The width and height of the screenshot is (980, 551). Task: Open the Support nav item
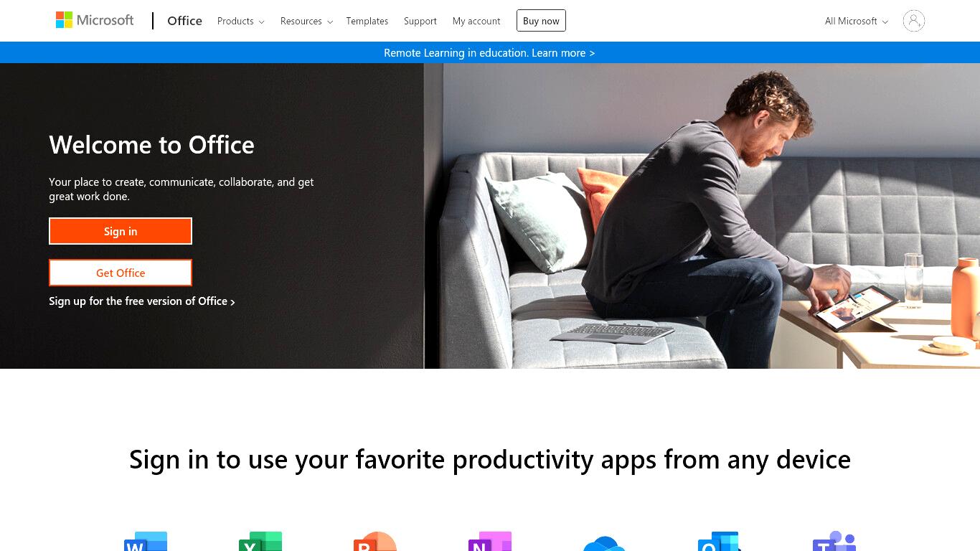click(420, 21)
